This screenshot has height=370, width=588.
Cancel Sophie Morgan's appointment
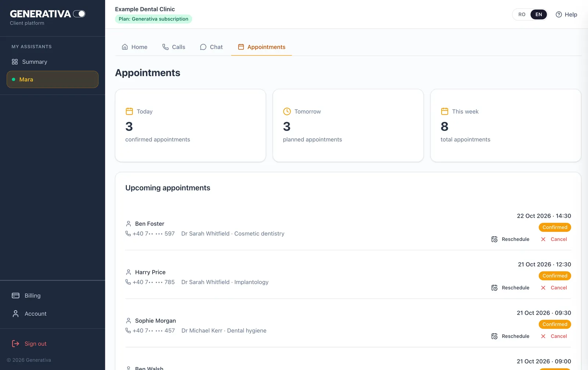coord(554,337)
